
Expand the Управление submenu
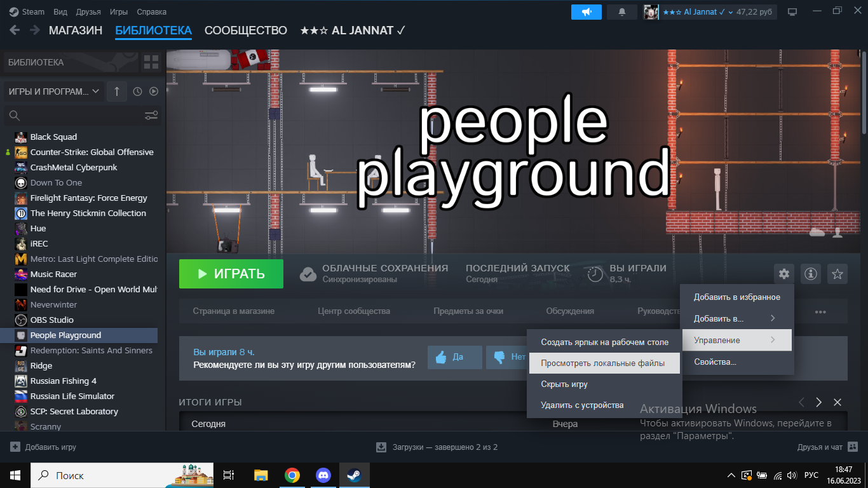tap(737, 340)
